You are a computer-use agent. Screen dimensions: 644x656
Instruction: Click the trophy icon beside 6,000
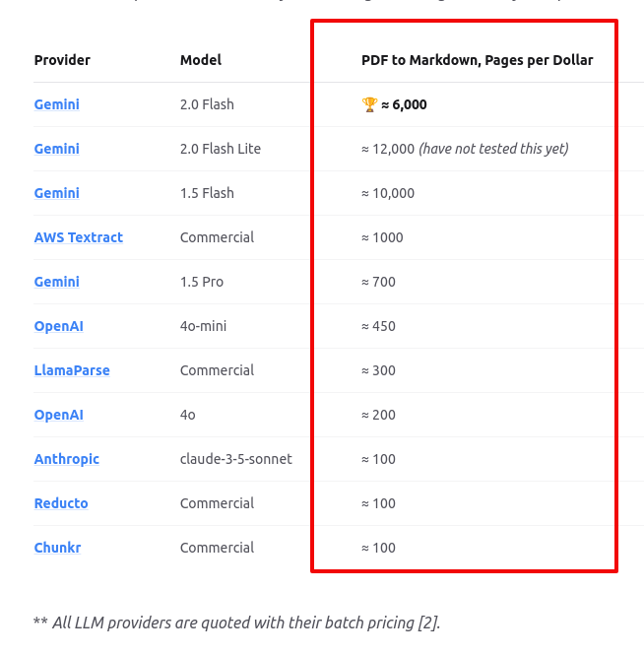(x=369, y=104)
